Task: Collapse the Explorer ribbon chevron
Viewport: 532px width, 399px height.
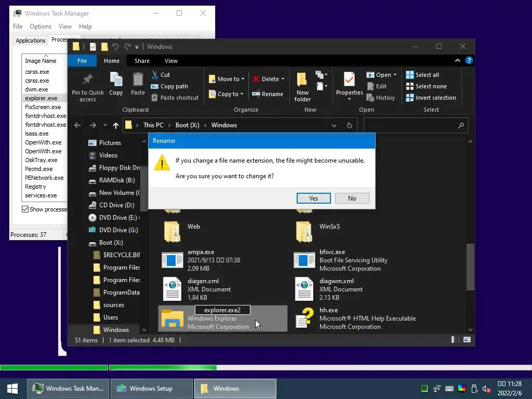Action: coord(457,60)
